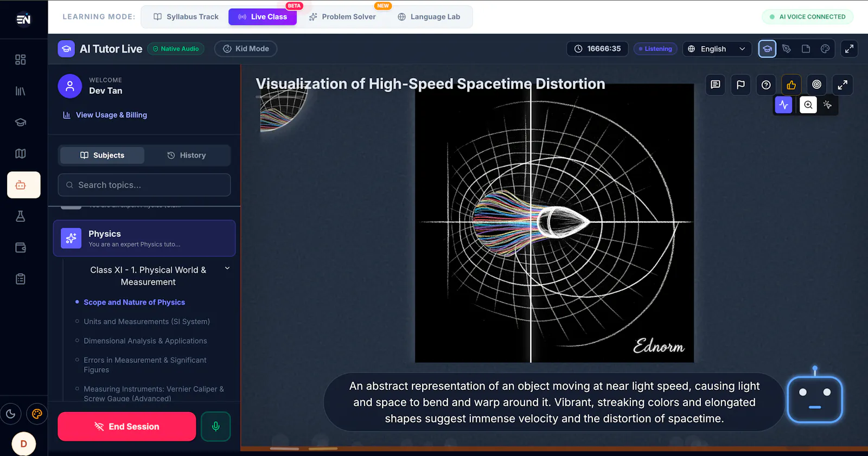This screenshot has height=456, width=868.
Task: Select the graduation cap teaching view toggle
Action: 767,49
